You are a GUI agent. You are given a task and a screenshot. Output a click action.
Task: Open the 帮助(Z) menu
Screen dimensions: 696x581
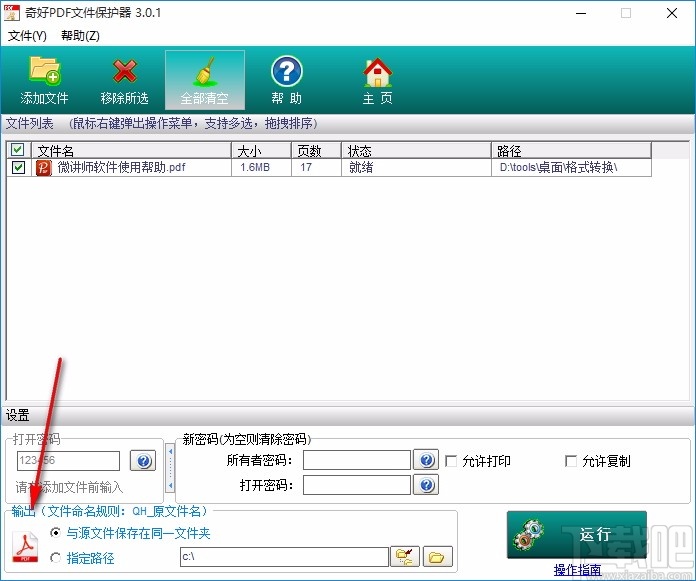click(80, 36)
